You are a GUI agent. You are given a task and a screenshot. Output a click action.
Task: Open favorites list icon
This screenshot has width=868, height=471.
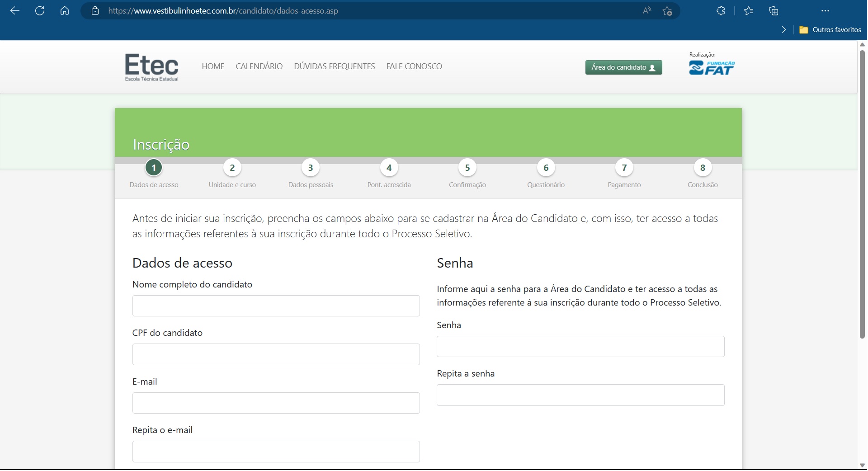(749, 11)
